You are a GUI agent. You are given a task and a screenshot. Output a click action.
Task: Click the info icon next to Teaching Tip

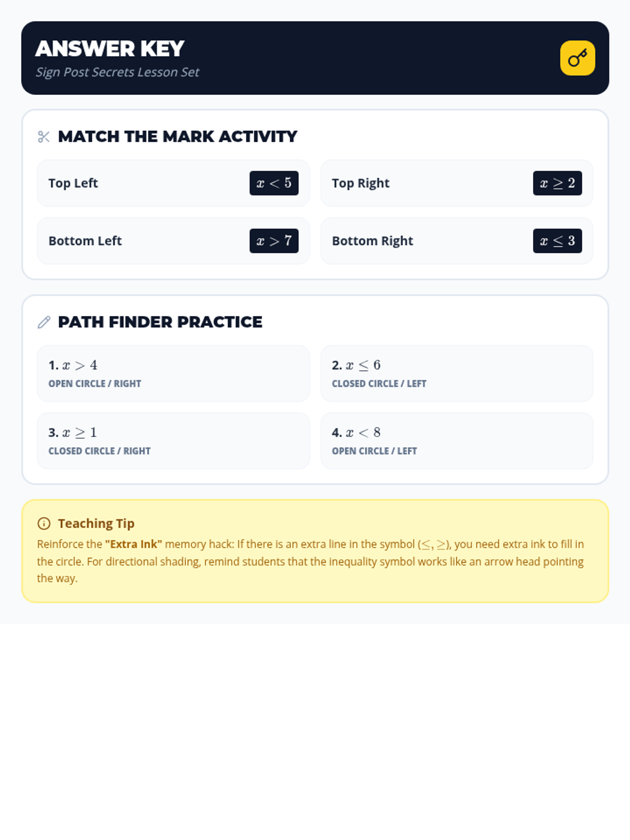pos(44,523)
